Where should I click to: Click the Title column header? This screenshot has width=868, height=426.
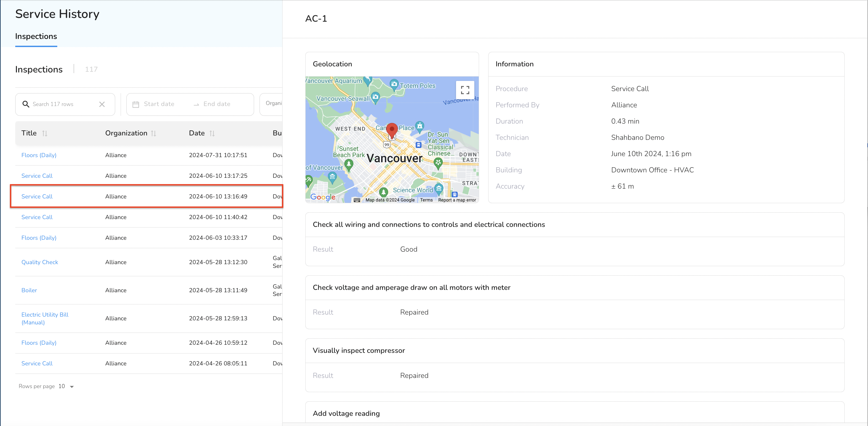coord(29,133)
